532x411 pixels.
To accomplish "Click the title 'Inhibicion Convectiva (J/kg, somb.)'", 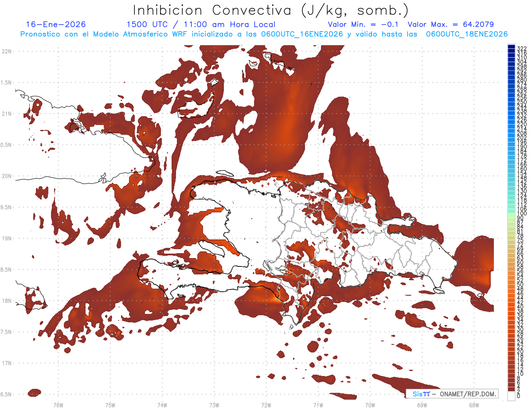I will pos(271,10).
